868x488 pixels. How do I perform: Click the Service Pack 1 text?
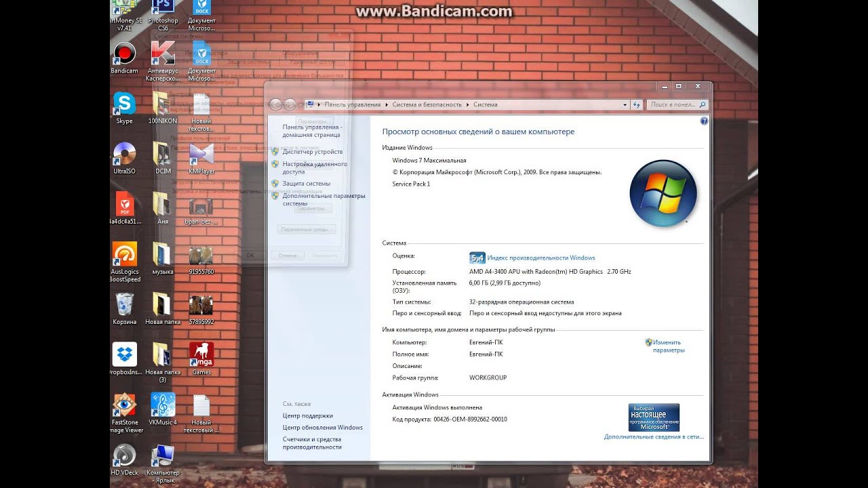tap(411, 184)
